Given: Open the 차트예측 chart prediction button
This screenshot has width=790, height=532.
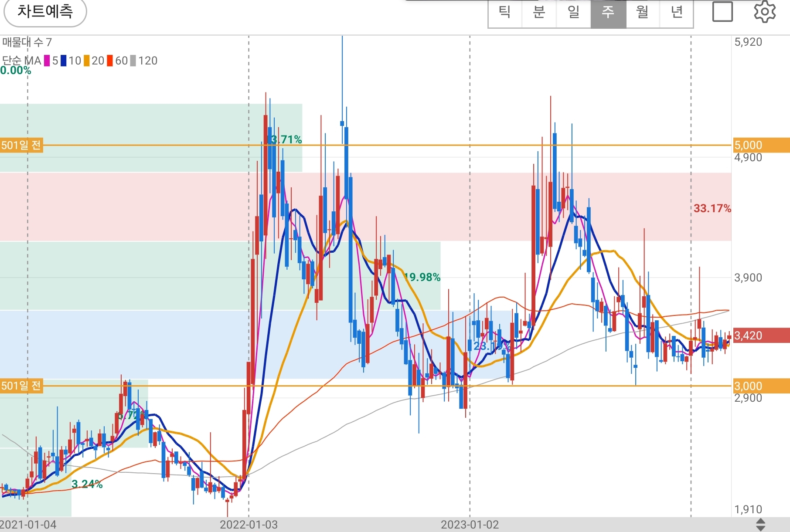Looking at the screenshot, I should [45, 12].
